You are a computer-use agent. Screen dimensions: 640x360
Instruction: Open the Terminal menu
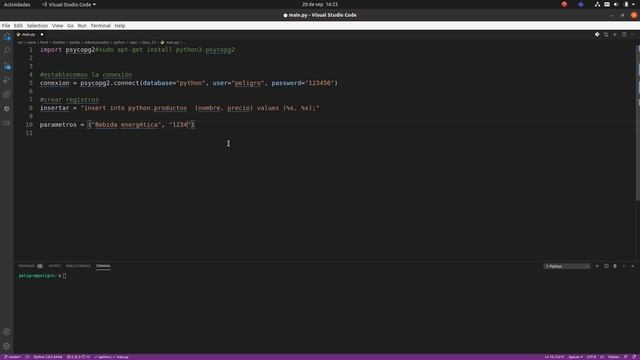[x=100, y=26]
